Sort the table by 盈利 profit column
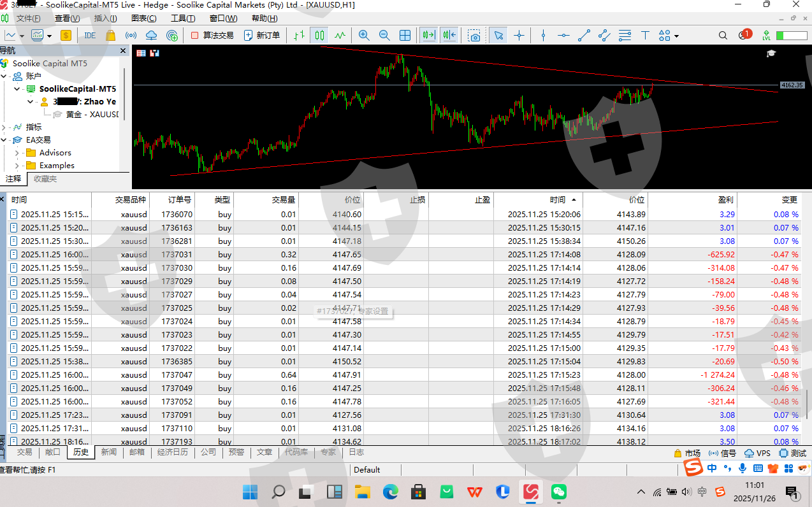The height and width of the screenshot is (507, 812). [x=725, y=200]
